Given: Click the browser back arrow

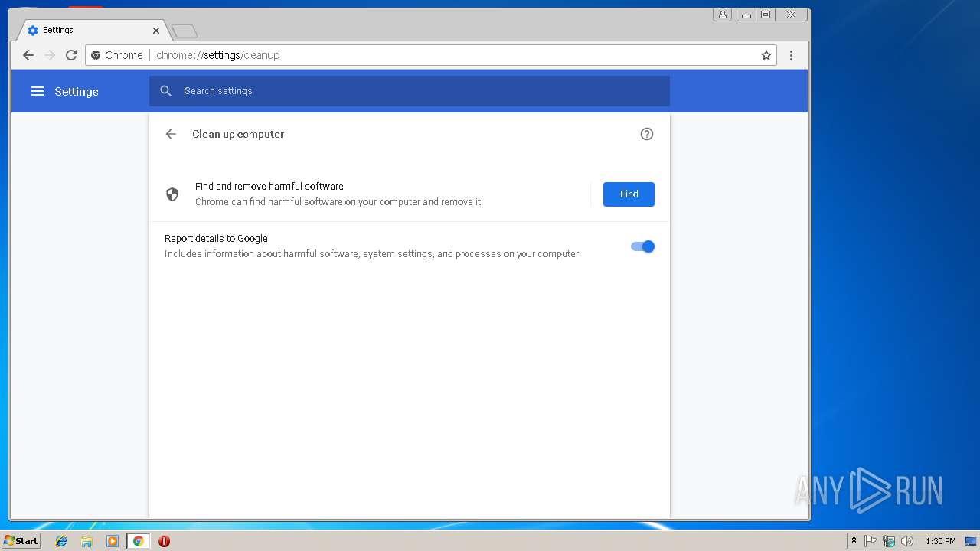Looking at the screenshot, I should (28, 55).
